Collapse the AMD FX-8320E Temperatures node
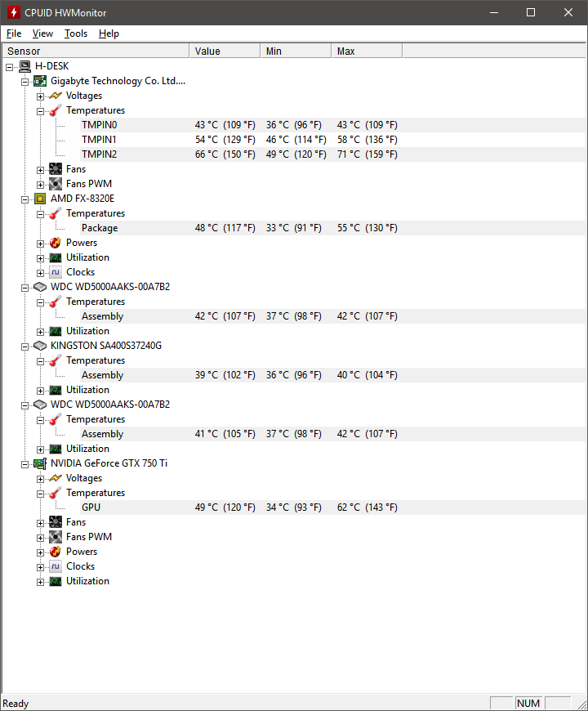The height and width of the screenshot is (711, 588). coord(40,214)
